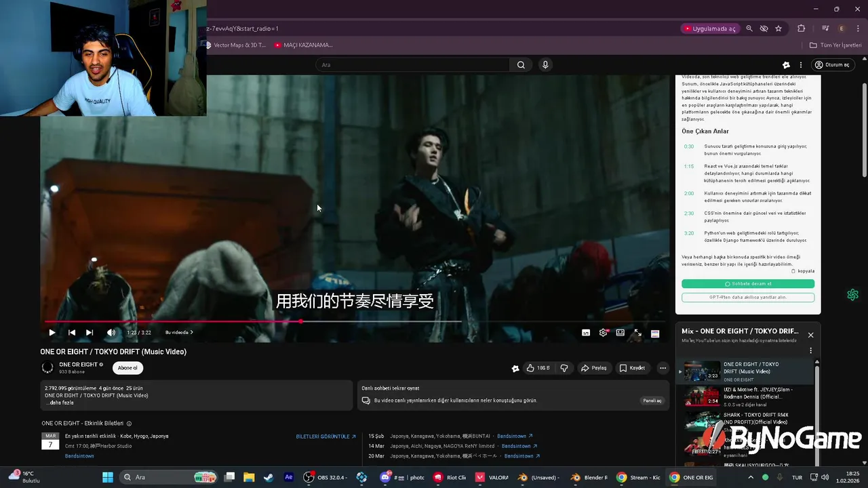
Task: Click the crossed-out eye icon in address bar
Action: pos(764,28)
